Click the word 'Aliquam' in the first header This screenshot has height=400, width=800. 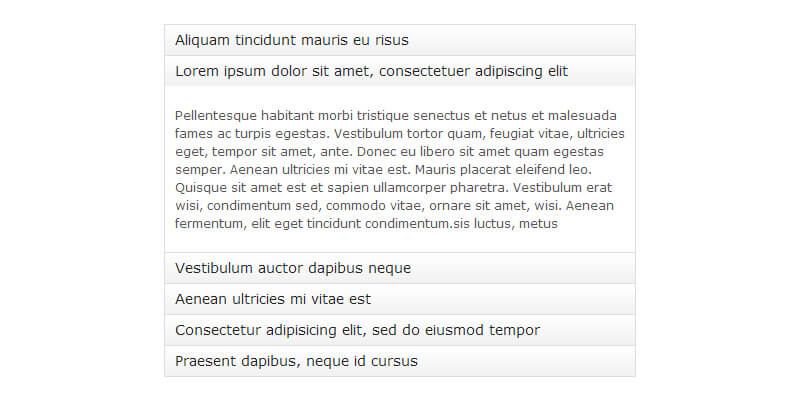point(203,40)
